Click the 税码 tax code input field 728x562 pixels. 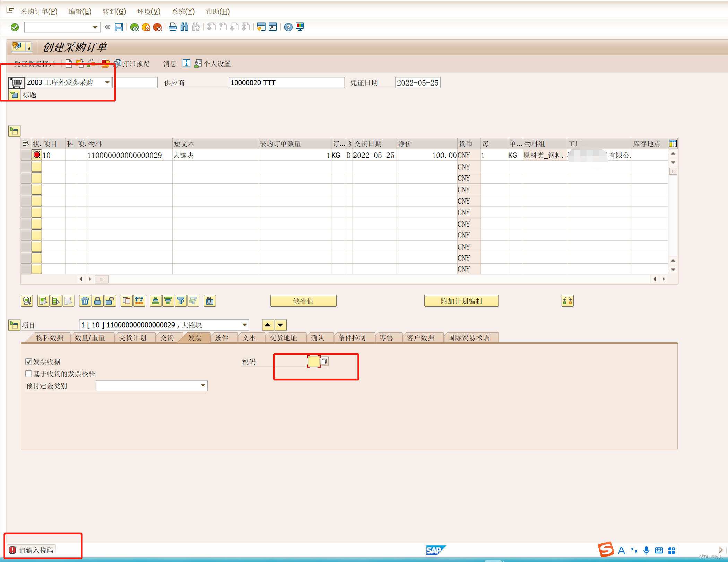click(x=313, y=361)
